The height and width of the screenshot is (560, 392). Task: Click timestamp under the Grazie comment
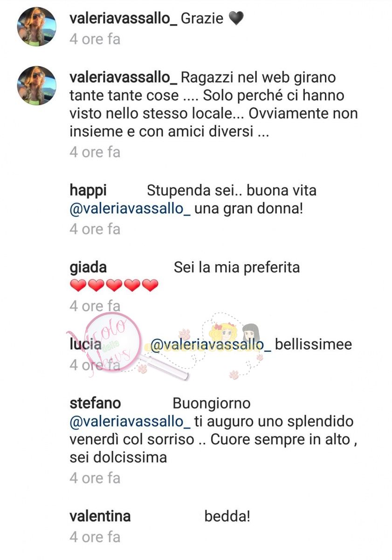(95, 39)
